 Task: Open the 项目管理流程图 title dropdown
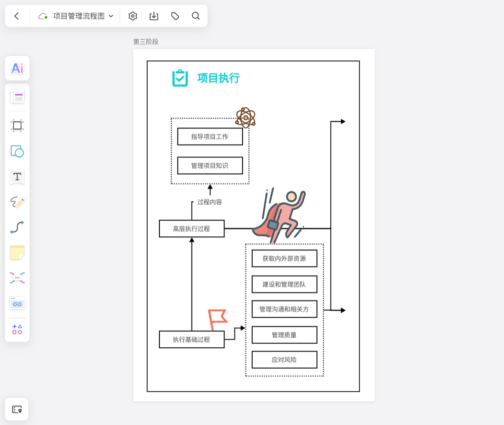point(83,16)
